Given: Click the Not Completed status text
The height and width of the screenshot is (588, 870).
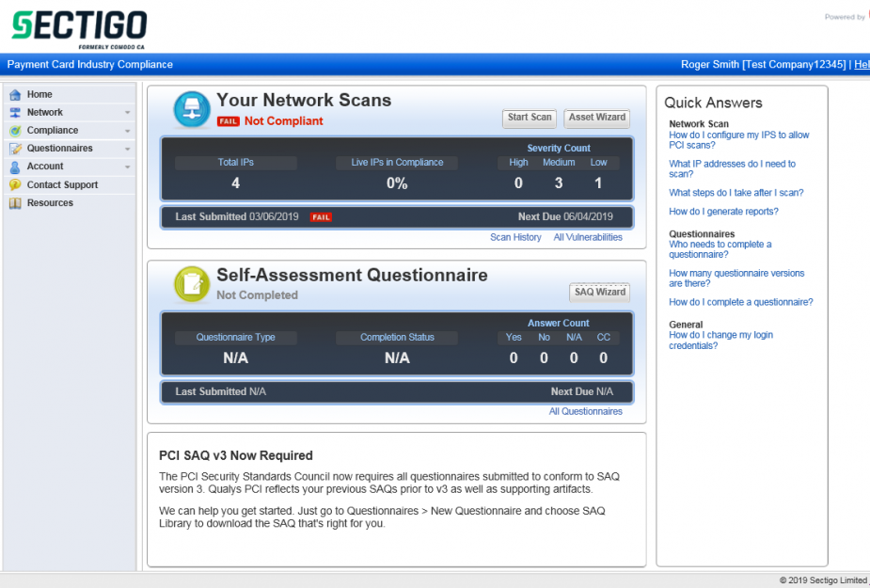Looking at the screenshot, I should tap(257, 295).
